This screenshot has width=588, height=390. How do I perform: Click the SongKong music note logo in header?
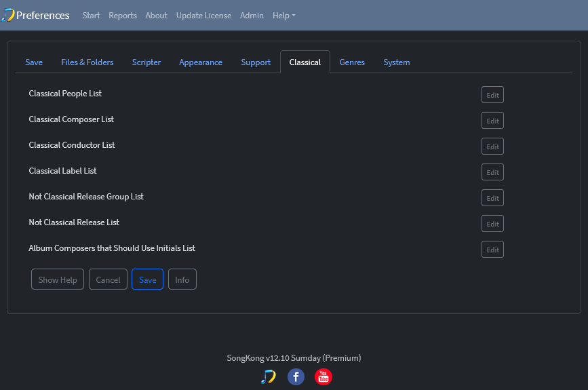[x=7, y=15]
